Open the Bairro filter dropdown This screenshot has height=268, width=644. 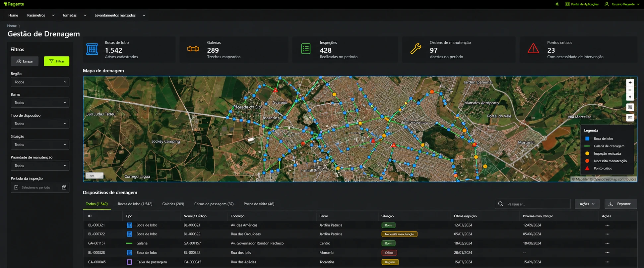pyautogui.click(x=40, y=103)
